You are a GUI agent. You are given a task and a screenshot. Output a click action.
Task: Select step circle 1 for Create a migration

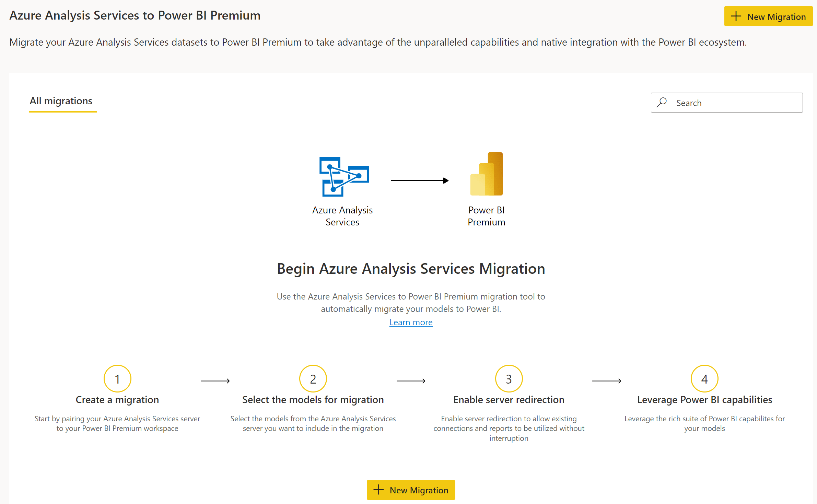tap(117, 378)
